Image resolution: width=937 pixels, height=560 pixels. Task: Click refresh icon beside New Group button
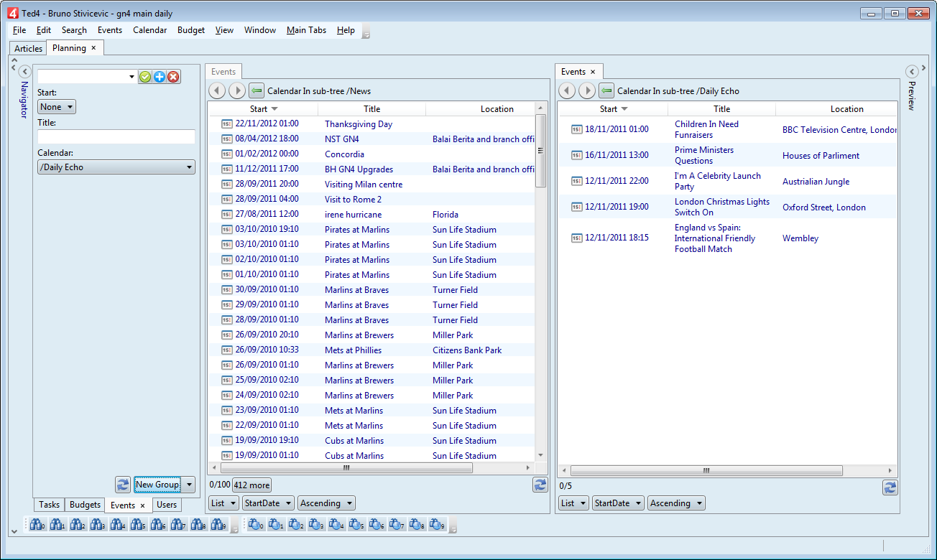pos(123,485)
